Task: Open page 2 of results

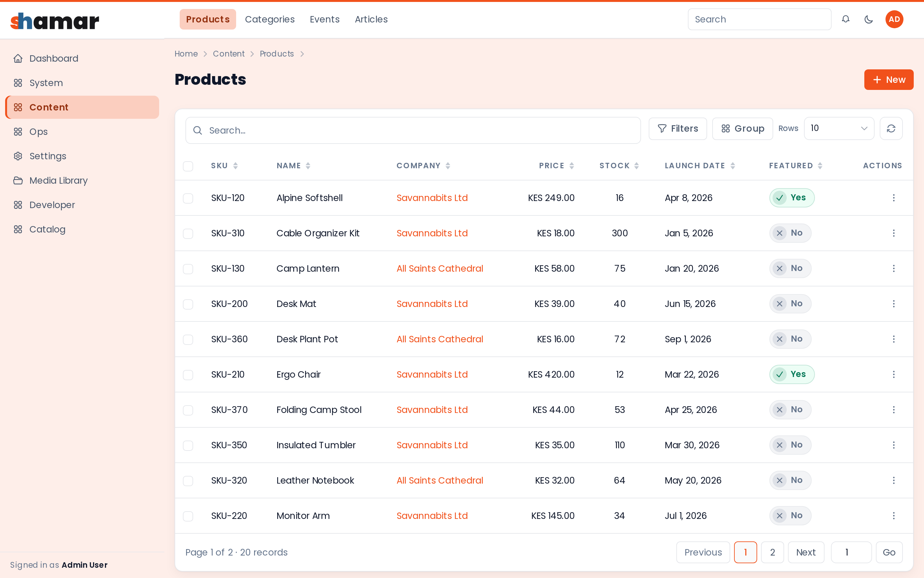Action: click(x=772, y=552)
